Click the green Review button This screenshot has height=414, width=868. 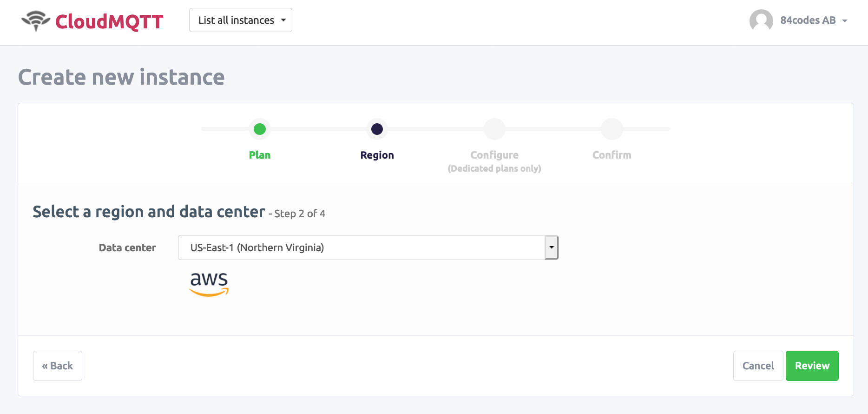point(812,366)
